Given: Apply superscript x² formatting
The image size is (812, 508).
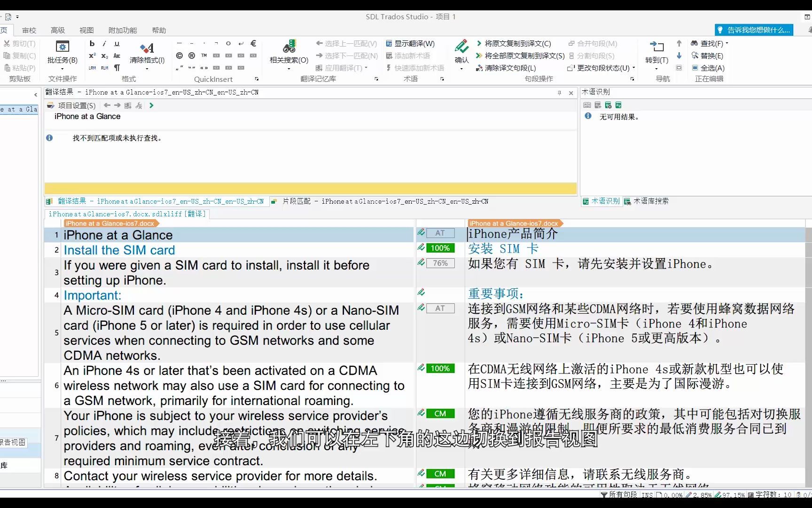Looking at the screenshot, I should tap(92, 56).
